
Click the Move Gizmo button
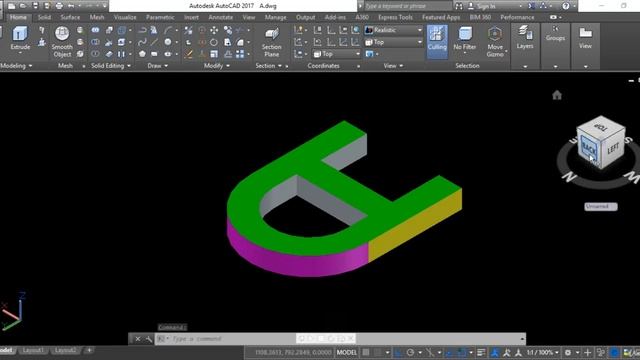tap(495, 42)
